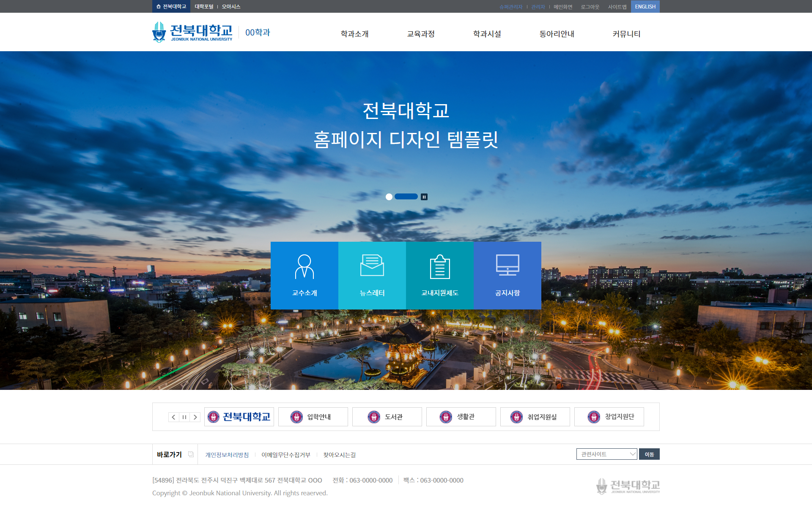
Task: Click the gray footer university logo
Action: pyautogui.click(x=628, y=486)
